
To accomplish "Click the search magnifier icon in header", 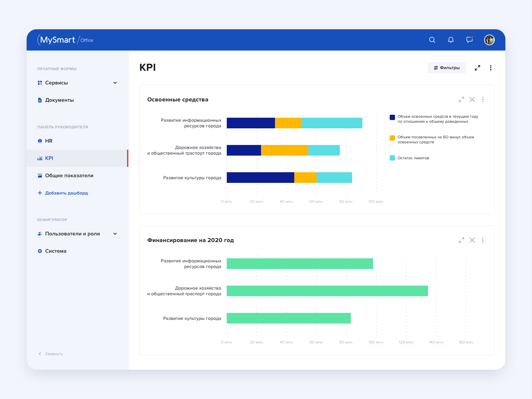I will [x=432, y=40].
